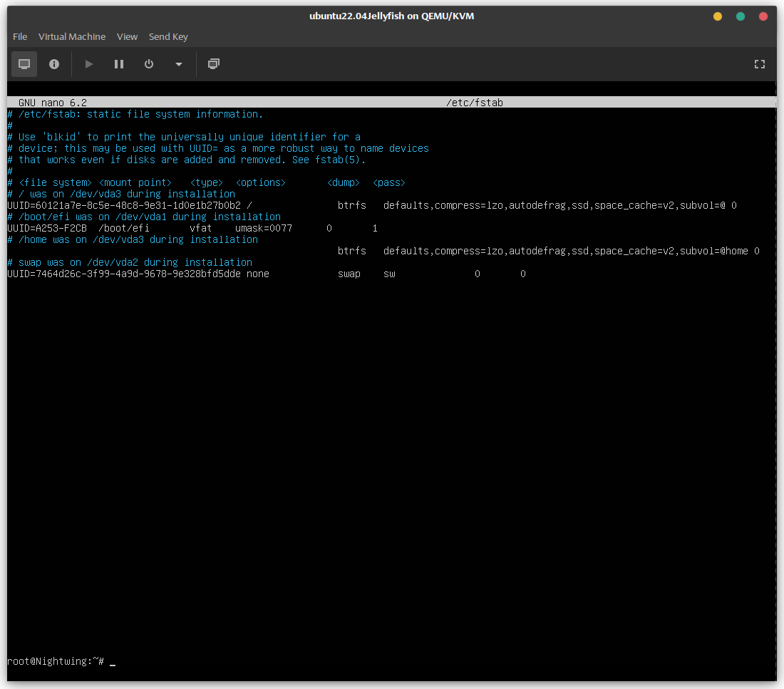The image size is (784, 689).
Task: Switch to the graphical console view
Action: coord(24,64)
